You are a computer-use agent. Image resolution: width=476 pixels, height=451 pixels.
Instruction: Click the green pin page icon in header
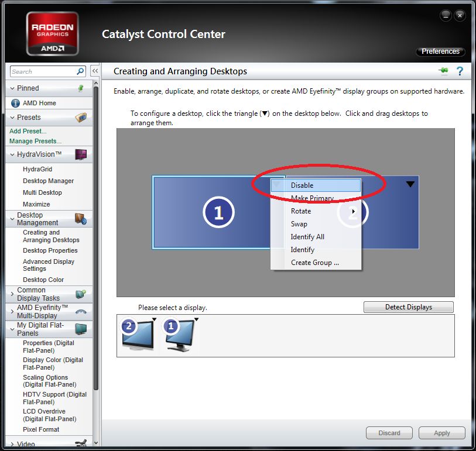(x=444, y=71)
